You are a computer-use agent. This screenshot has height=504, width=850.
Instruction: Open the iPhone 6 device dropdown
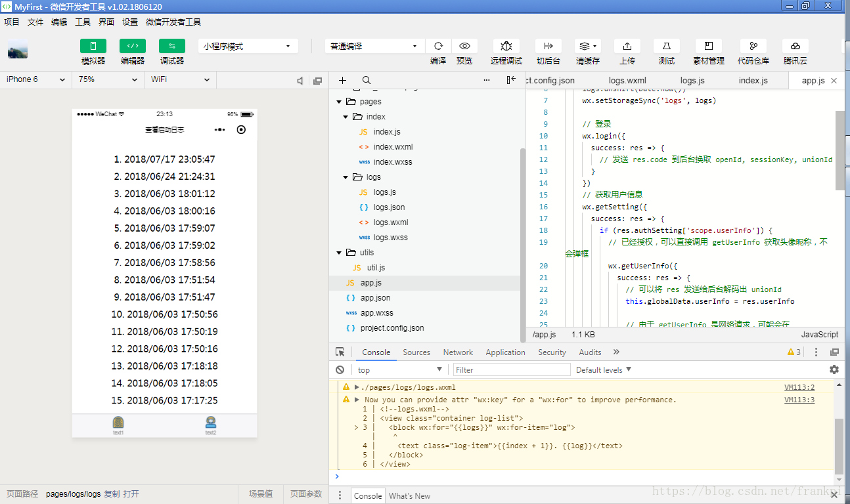click(x=36, y=79)
